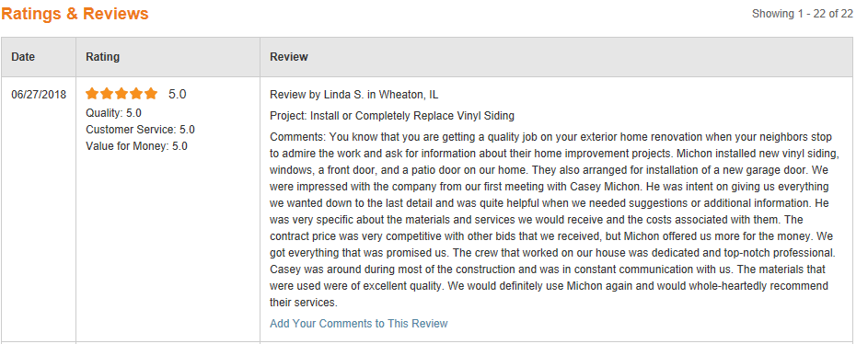Click the Customer Service: 5.0 line
This screenshot has width=868, height=344.
click(140, 130)
